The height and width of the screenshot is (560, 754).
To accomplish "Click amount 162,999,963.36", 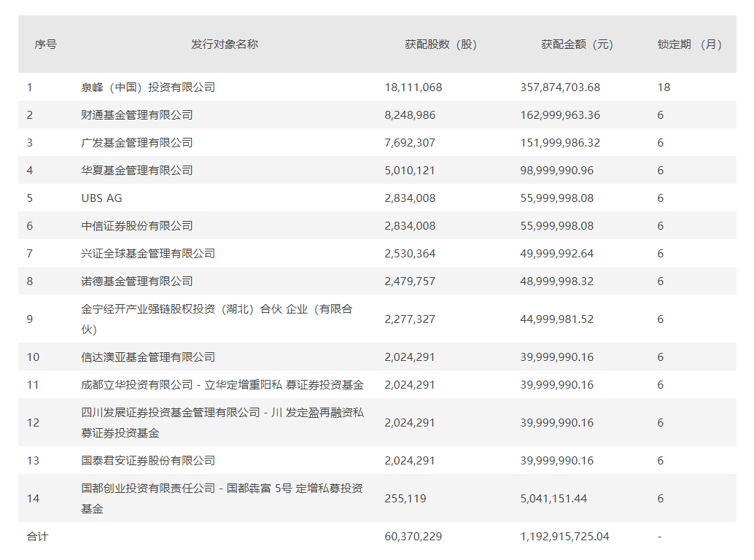I will tap(560, 115).
